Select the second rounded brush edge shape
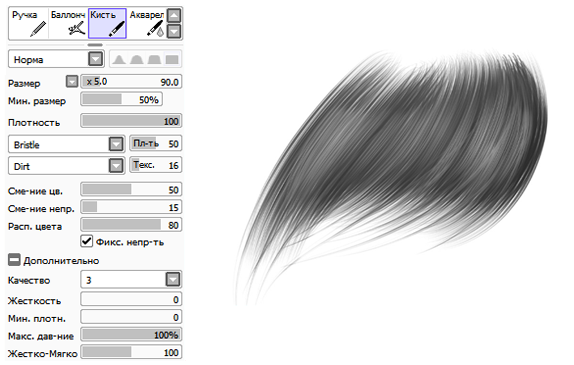The height and width of the screenshot is (365, 574). (x=137, y=59)
